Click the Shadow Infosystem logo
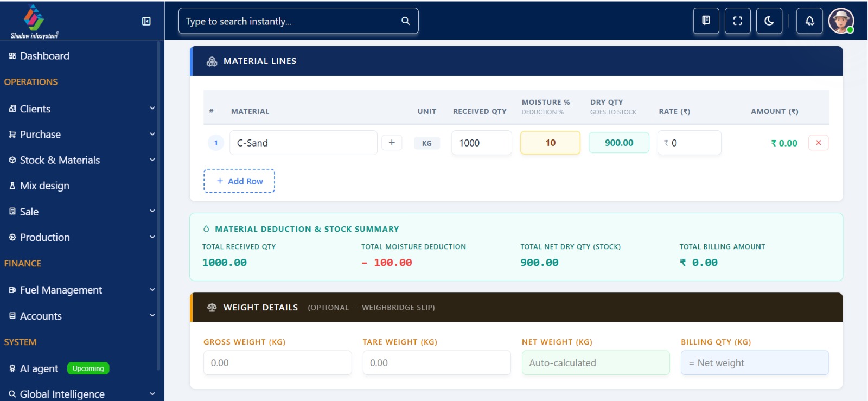Image resolution: width=868 pixels, height=401 pixels. [x=34, y=22]
